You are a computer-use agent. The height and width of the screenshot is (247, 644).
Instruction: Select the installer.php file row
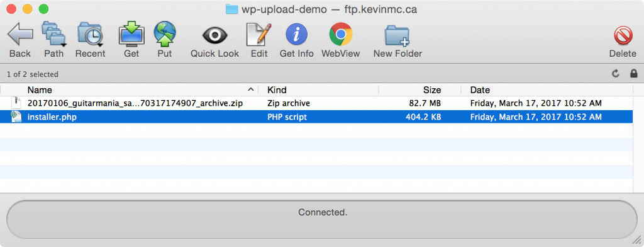[x=316, y=117]
